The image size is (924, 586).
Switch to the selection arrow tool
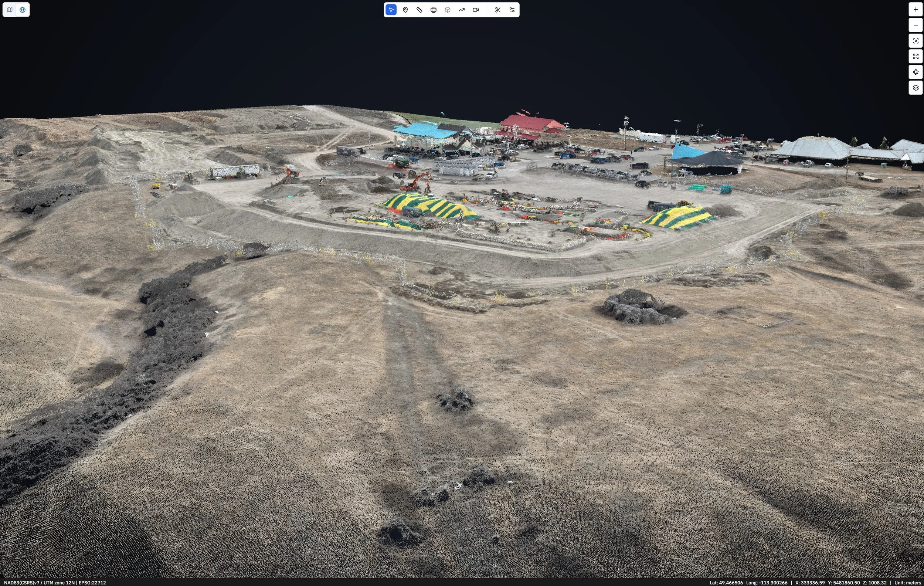point(391,10)
